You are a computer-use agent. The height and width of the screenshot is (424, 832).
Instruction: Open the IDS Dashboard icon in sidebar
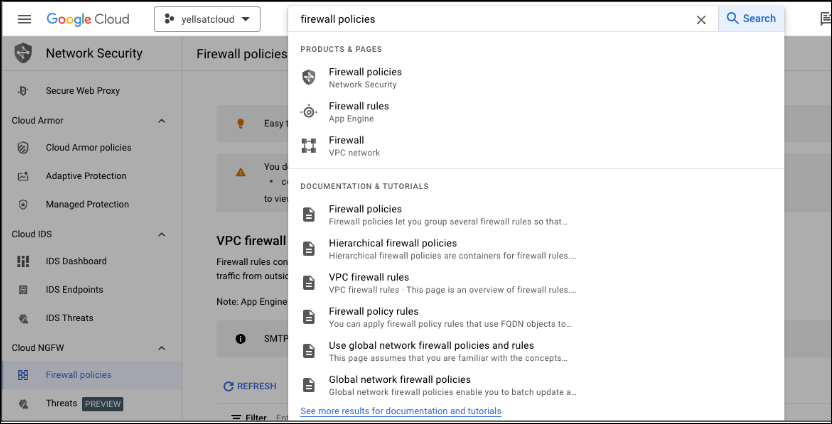point(23,261)
